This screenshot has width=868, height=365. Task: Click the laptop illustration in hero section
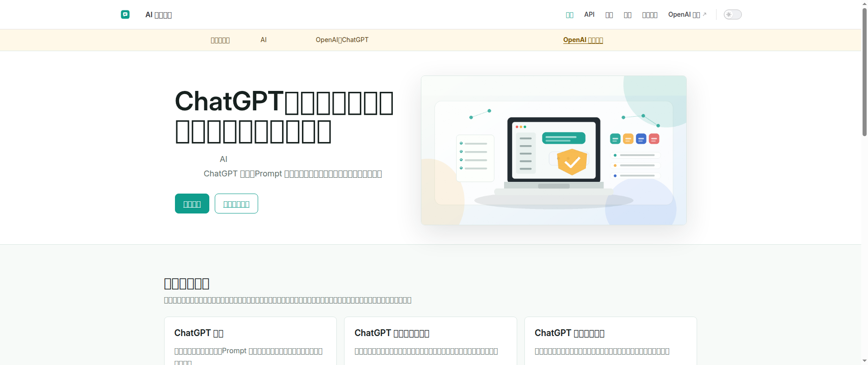(x=553, y=150)
